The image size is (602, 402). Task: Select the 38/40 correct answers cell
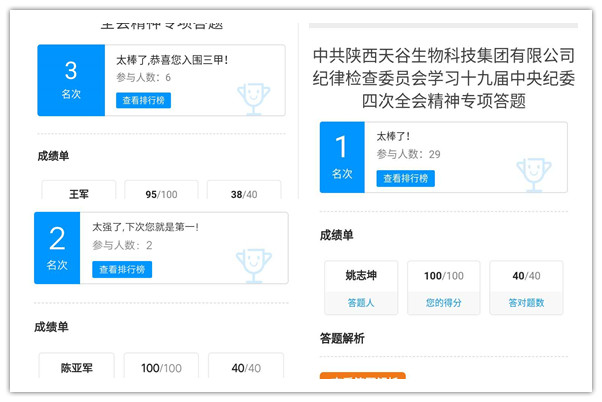click(x=244, y=194)
